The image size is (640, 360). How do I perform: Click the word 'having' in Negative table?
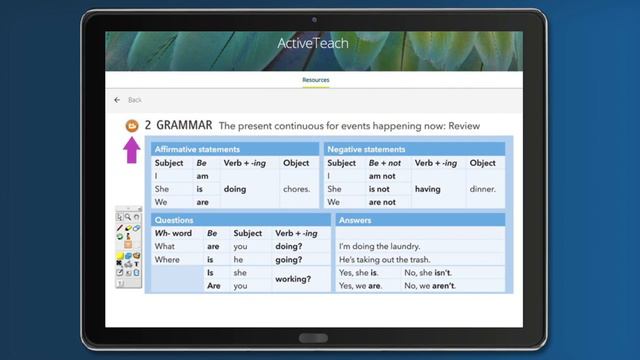pos(427,189)
